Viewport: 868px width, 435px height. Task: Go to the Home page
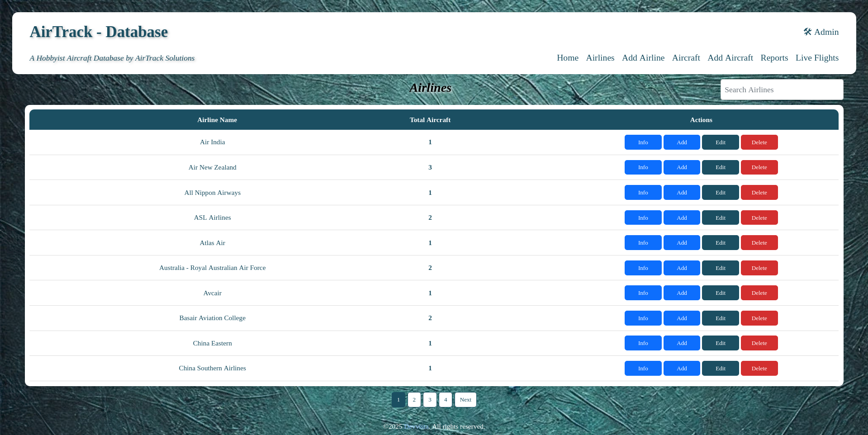click(x=568, y=57)
